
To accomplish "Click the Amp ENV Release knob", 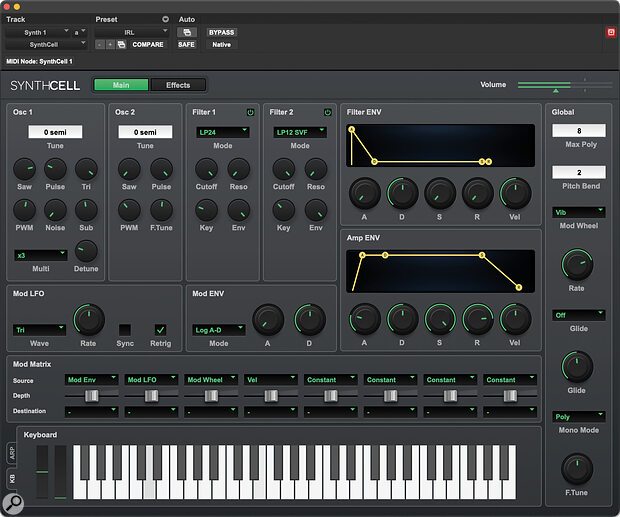I will pos(478,319).
